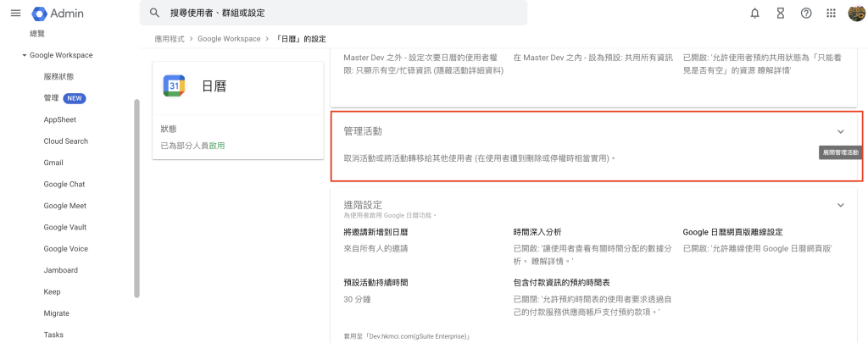Image resolution: width=868 pixels, height=343 pixels.
Task: Click 將邀請新增到日曆 setting
Action: click(376, 232)
